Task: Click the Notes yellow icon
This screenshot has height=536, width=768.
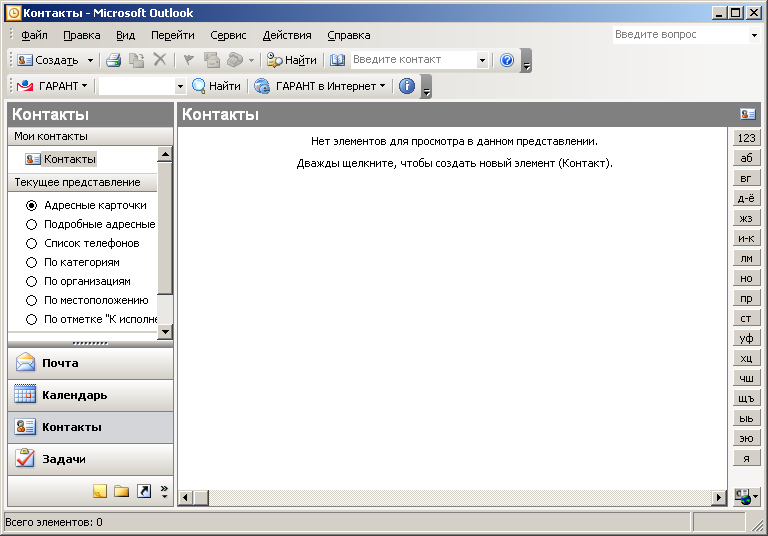Action: pos(100,491)
